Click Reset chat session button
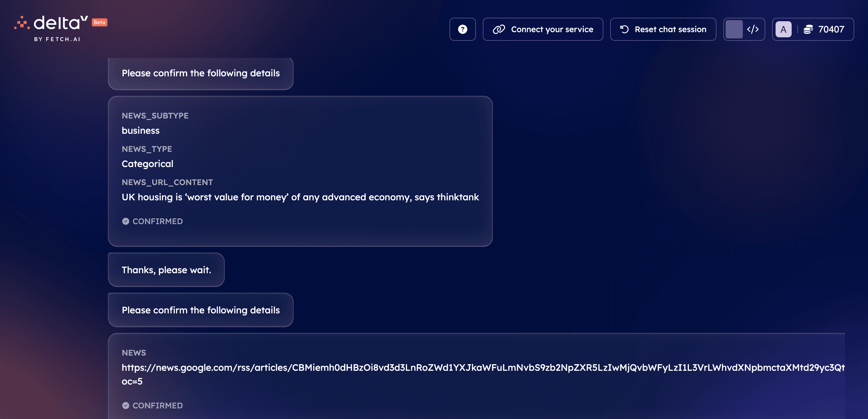The height and width of the screenshot is (419, 868). (x=663, y=29)
